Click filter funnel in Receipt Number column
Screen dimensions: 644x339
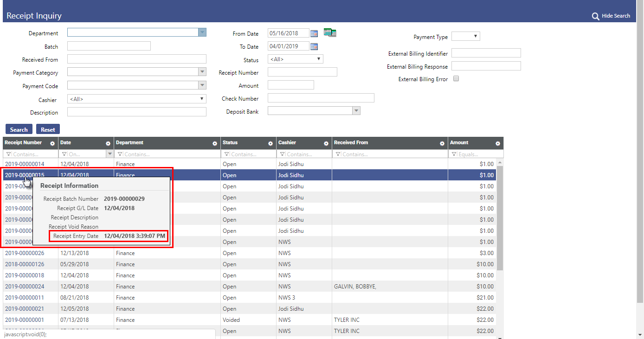8,154
